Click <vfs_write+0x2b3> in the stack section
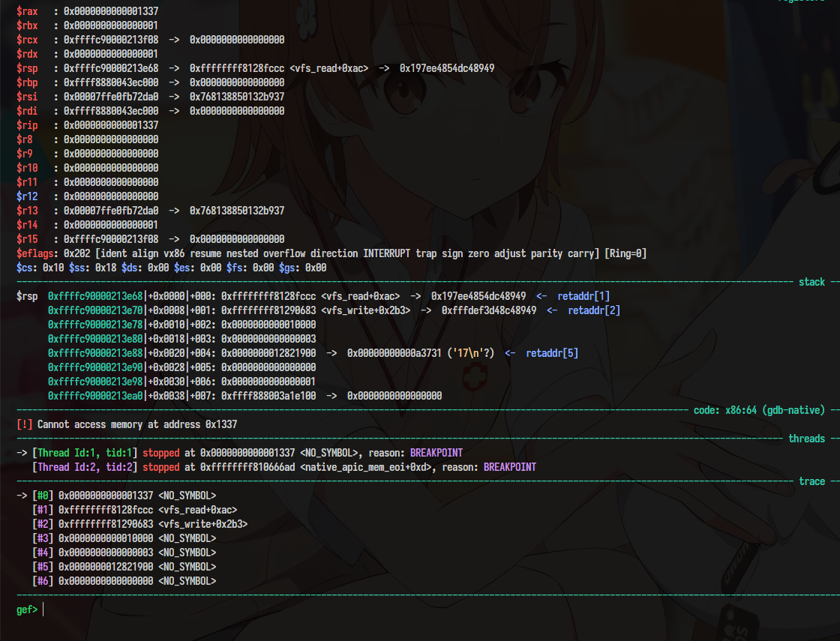This screenshot has height=641, width=840. pos(366,310)
